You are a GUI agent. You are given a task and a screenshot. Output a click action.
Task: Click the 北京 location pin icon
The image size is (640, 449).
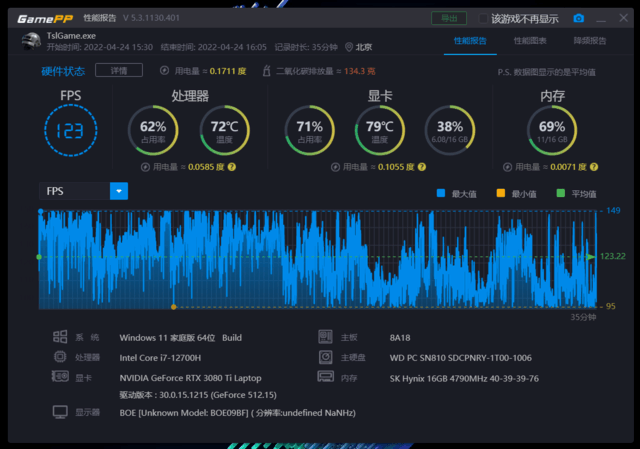coord(349,47)
